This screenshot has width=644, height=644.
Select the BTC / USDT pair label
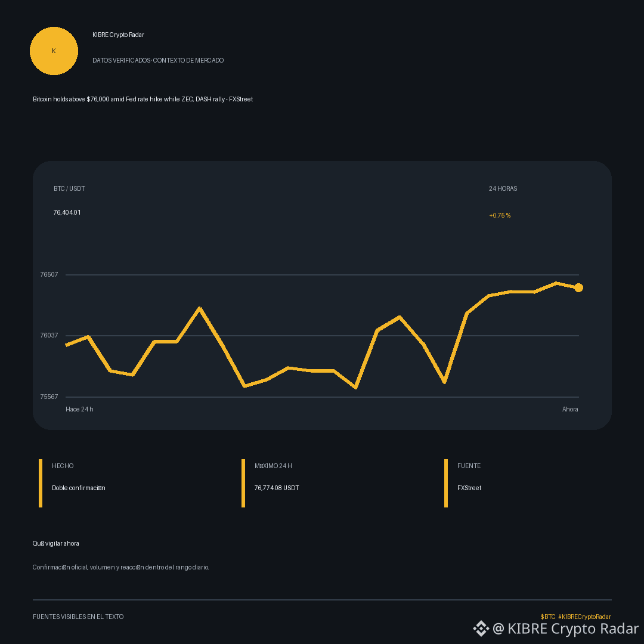point(69,188)
